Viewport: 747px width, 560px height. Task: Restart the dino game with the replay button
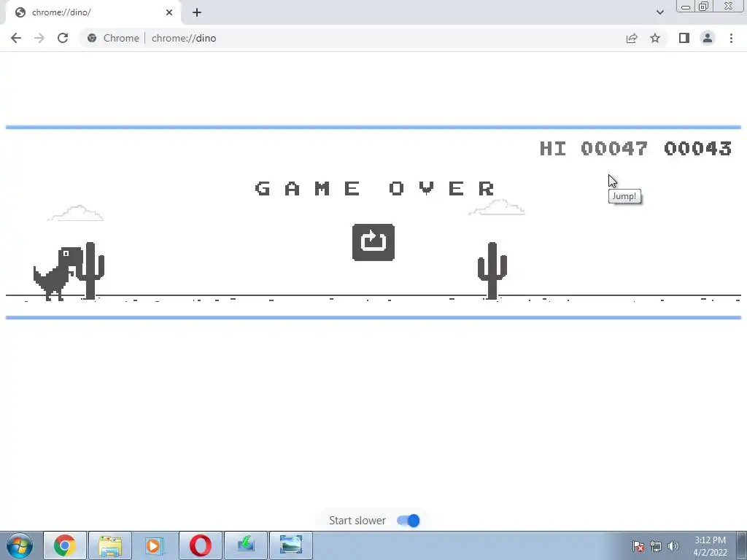pyautogui.click(x=373, y=242)
